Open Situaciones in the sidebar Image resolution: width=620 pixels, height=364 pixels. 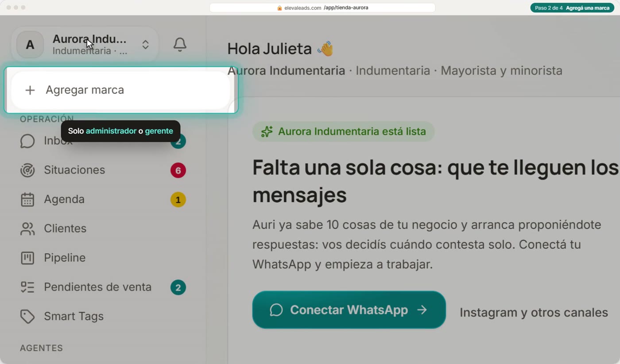tap(103, 170)
